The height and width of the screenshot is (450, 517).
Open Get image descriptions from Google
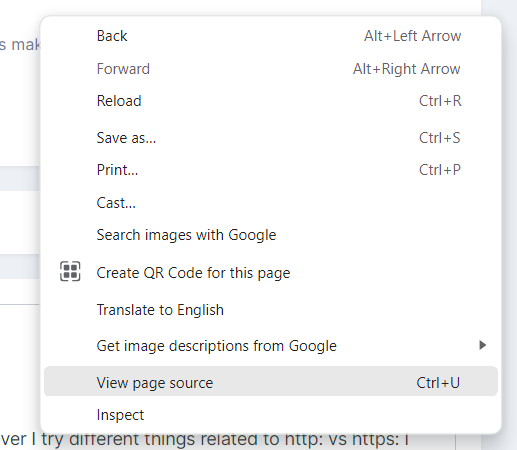271,346
